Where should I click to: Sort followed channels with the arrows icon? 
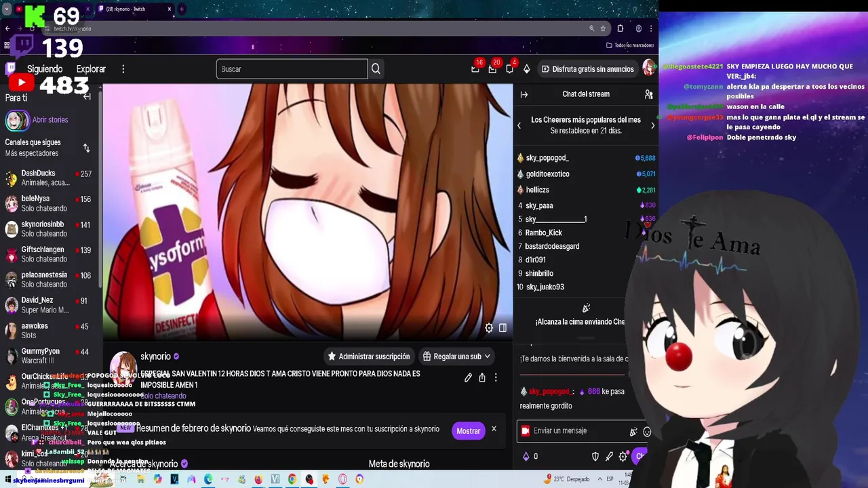[x=86, y=148]
